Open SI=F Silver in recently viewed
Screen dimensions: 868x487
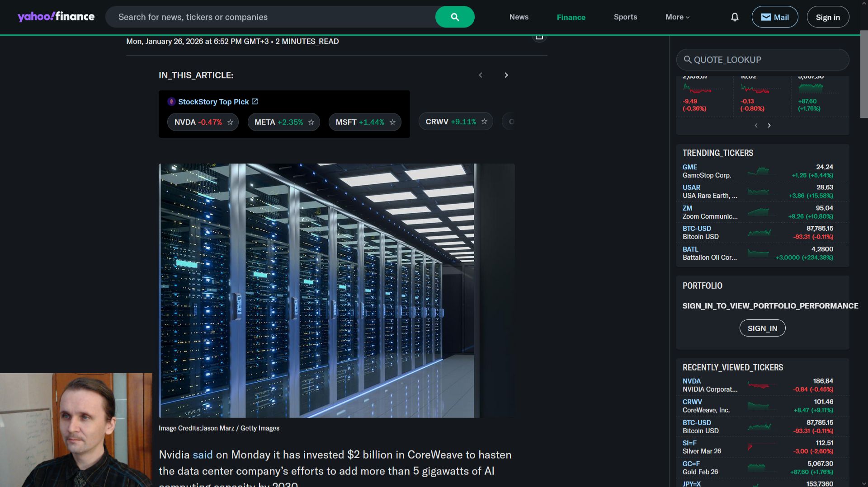tap(689, 443)
